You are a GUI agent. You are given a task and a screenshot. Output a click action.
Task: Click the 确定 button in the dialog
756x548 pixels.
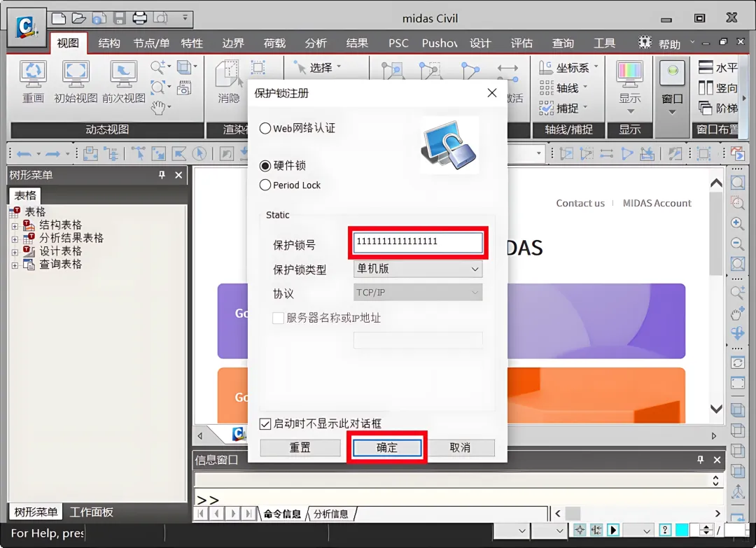pos(387,448)
